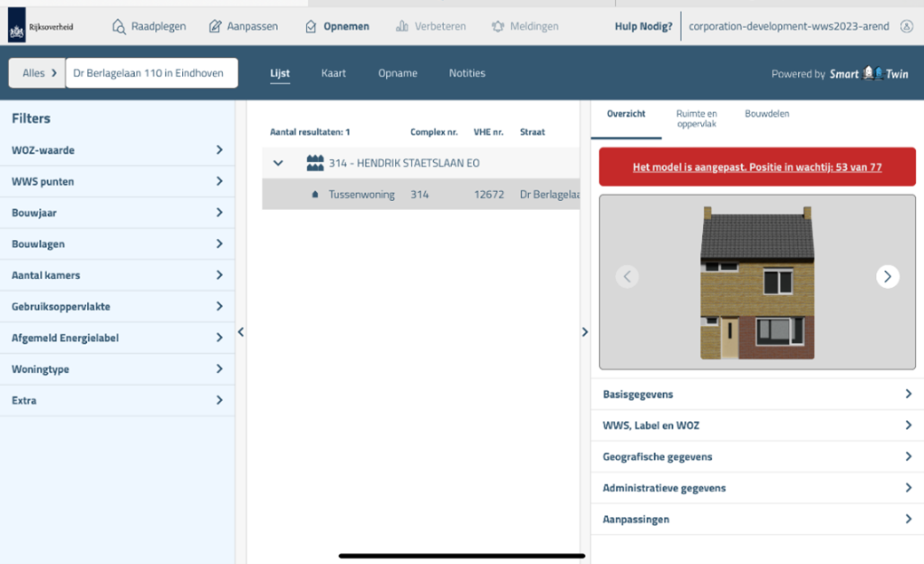Toggle the right detail panel chevron

point(584,332)
